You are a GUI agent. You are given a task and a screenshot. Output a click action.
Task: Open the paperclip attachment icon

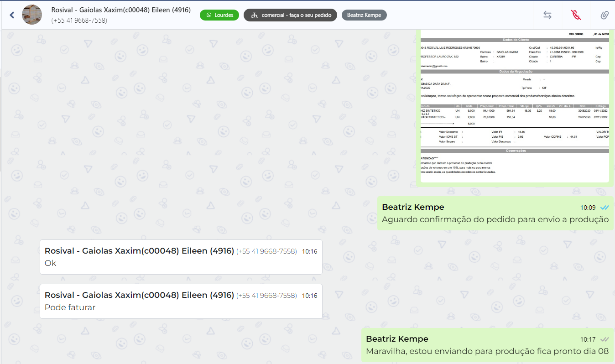click(605, 15)
